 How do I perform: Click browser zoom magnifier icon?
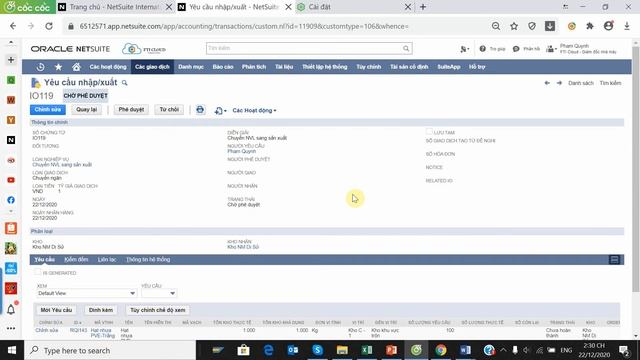(x=496, y=26)
